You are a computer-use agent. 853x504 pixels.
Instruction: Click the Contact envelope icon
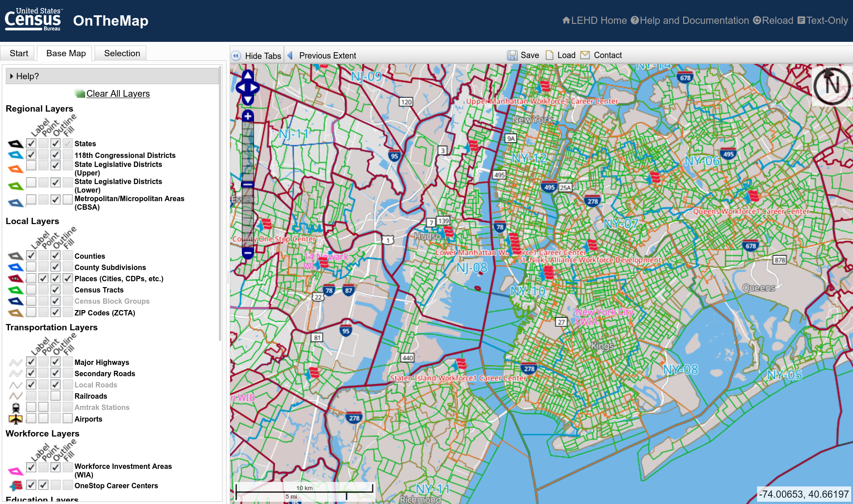(585, 55)
